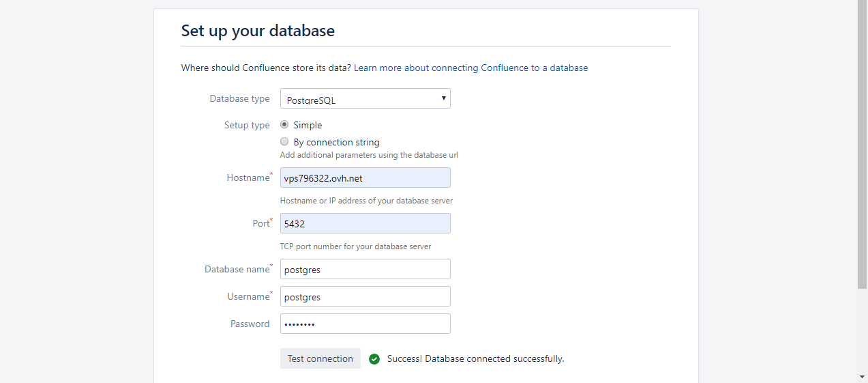Screen dimensions: 868x383
Task: Click the Hostname field containing vps796322.ovh.net
Action: (x=365, y=178)
